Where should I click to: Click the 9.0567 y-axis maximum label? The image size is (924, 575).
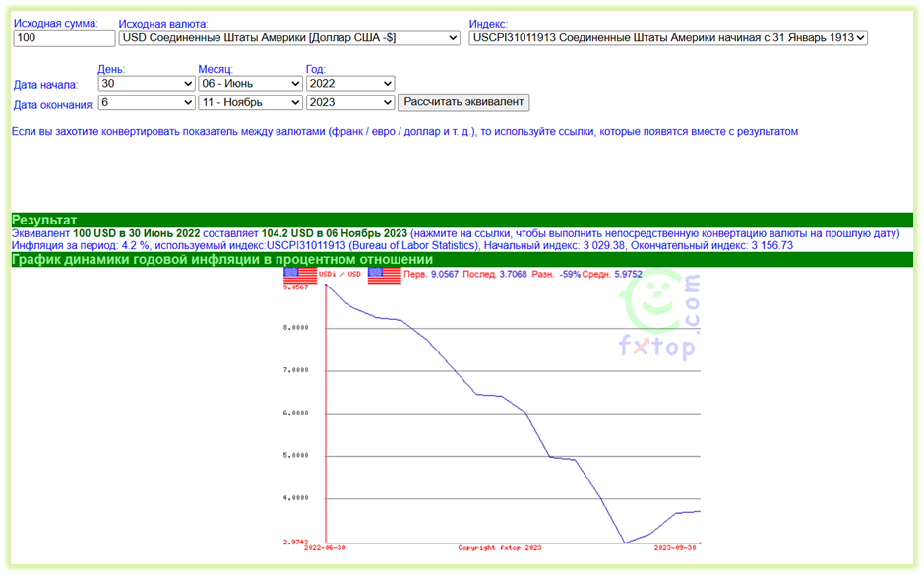296,287
